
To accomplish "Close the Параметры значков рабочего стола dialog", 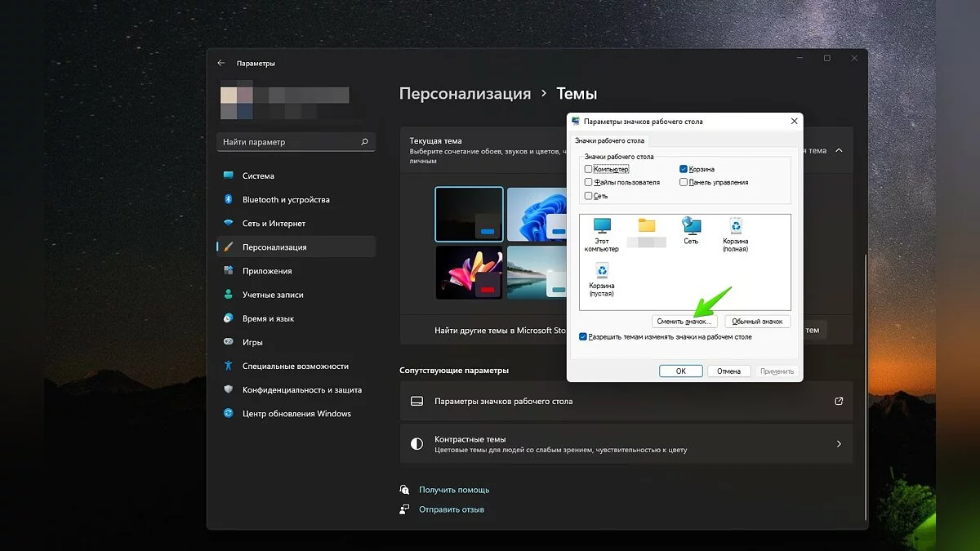I will (x=795, y=121).
